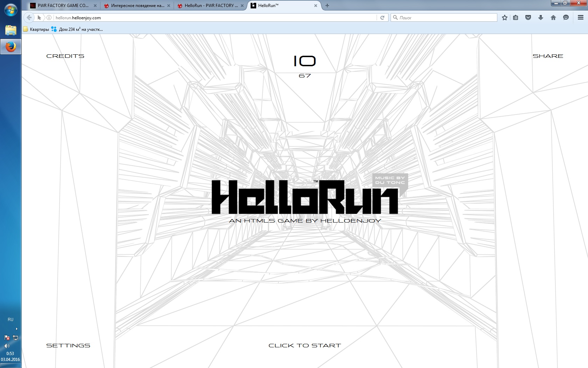
Task: Switch to the Интересное поведение tab
Action: (x=137, y=6)
